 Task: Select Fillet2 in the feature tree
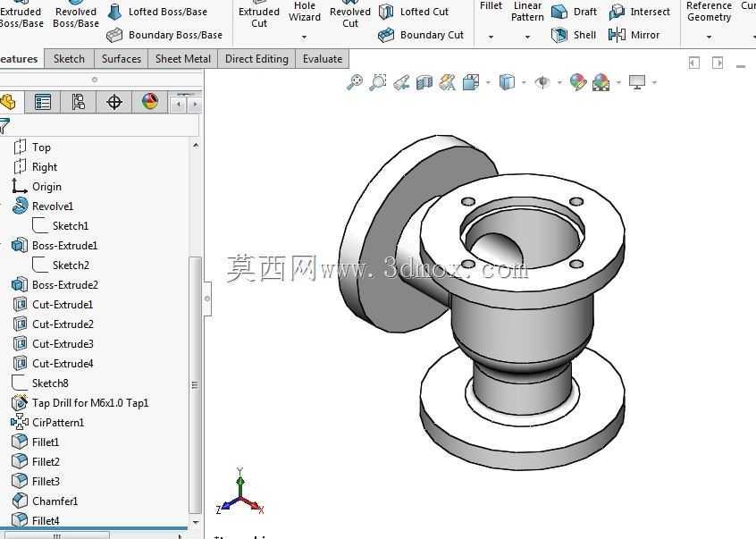pyautogui.click(x=46, y=462)
